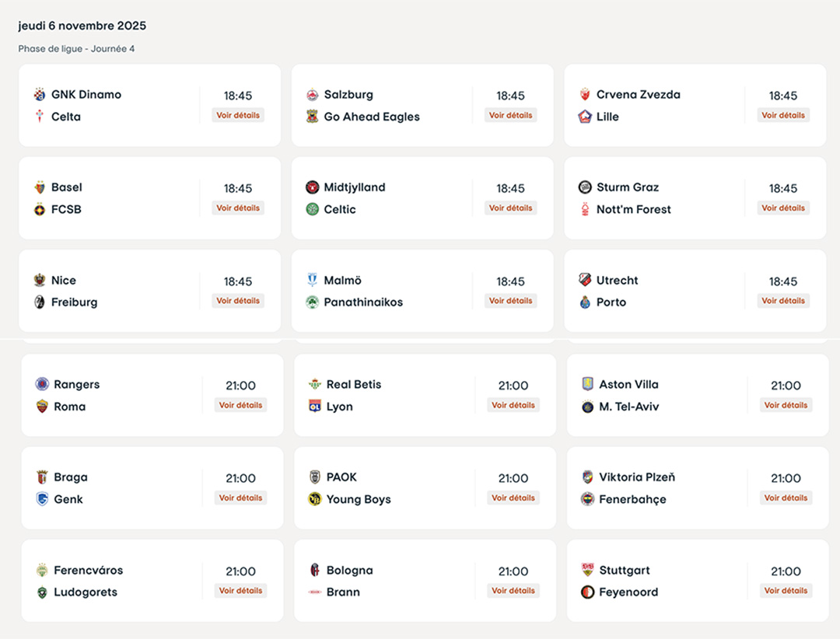The width and height of the screenshot is (840, 639).
Task: Select the Roma club logo
Action: [42, 407]
